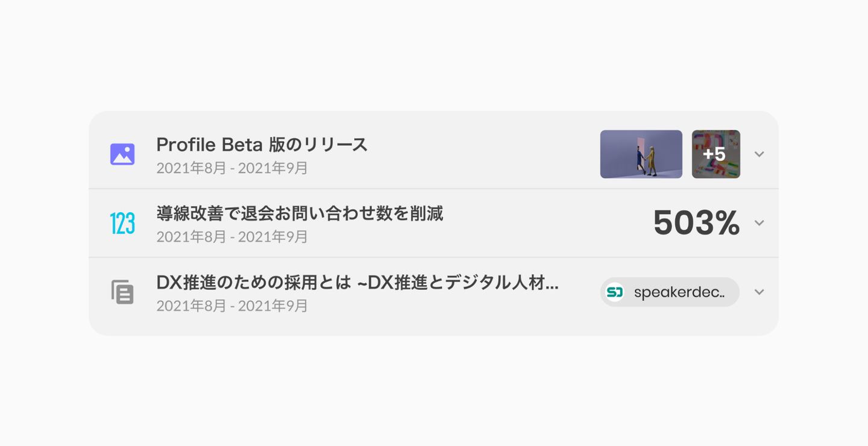Click the date under 導線改善 title
The height and width of the screenshot is (446, 868).
click(x=232, y=237)
